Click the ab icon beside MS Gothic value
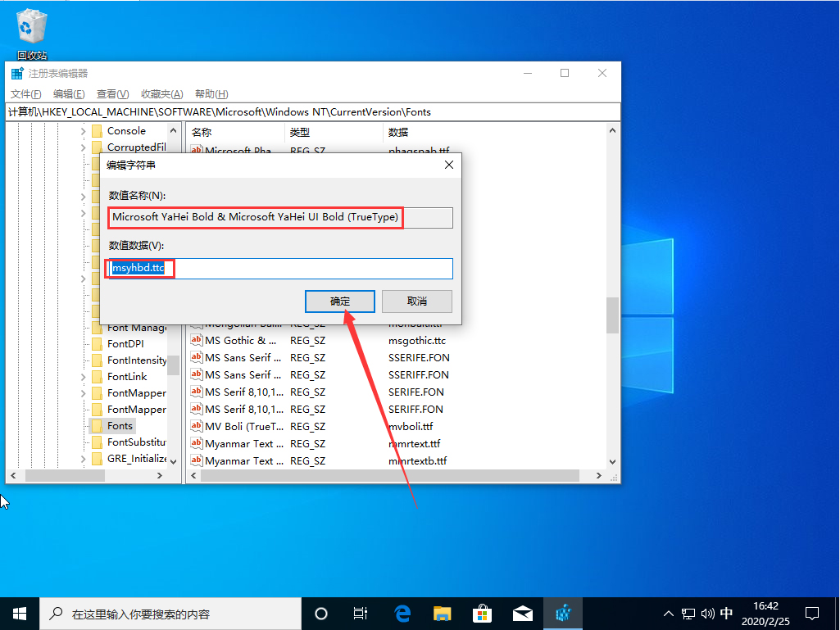This screenshot has height=630, width=840. (x=197, y=340)
